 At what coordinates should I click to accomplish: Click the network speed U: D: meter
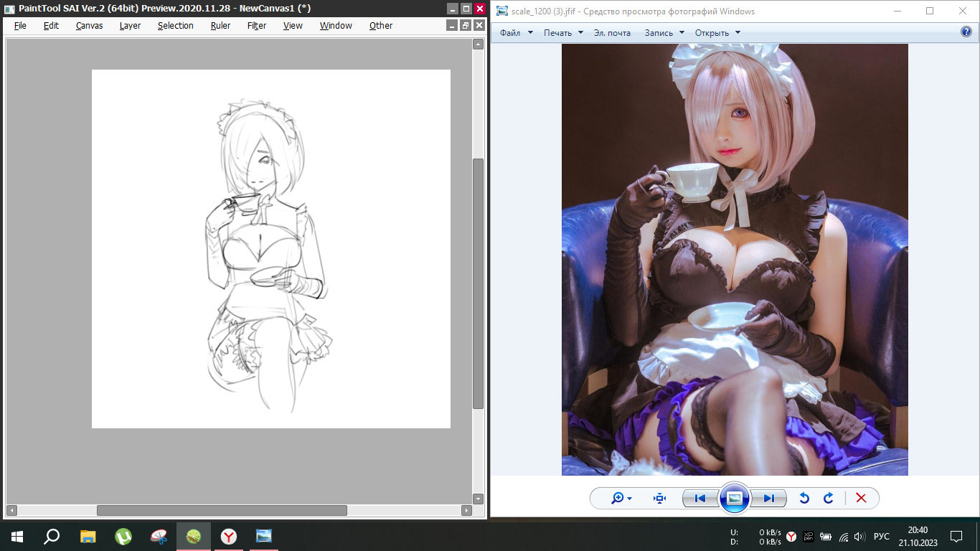click(755, 537)
